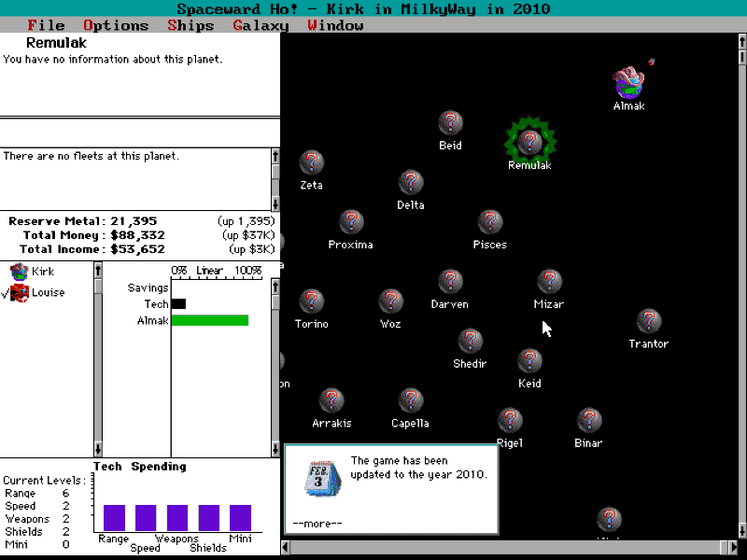The width and height of the screenshot is (747, 560).
Task: Click galaxy map scroll left arrow
Action: 286,547
